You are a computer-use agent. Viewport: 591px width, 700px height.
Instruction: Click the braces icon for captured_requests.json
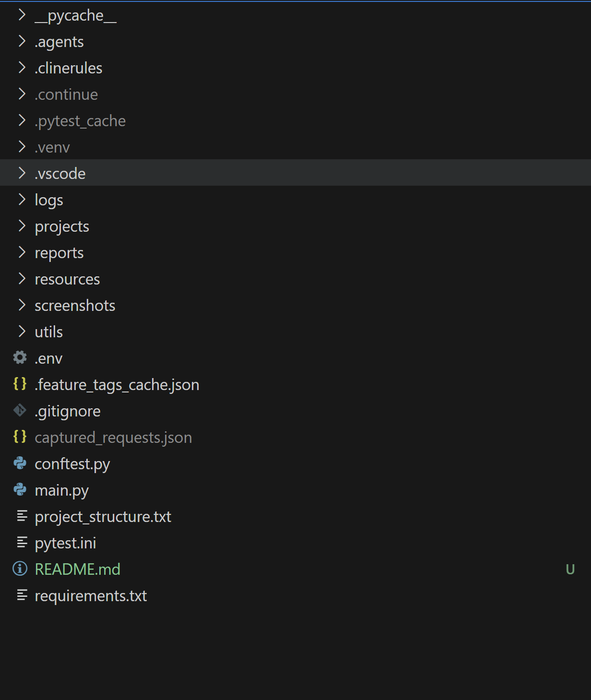20,437
